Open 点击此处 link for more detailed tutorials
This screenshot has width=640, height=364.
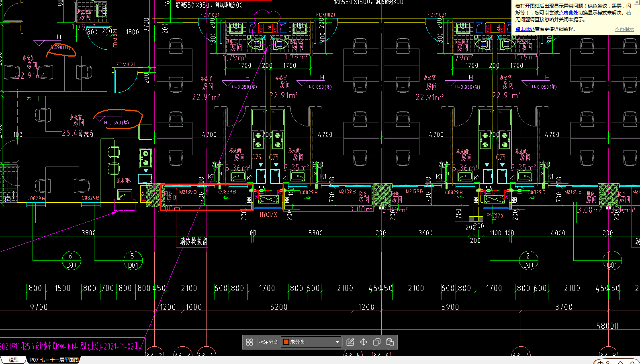[525, 29]
